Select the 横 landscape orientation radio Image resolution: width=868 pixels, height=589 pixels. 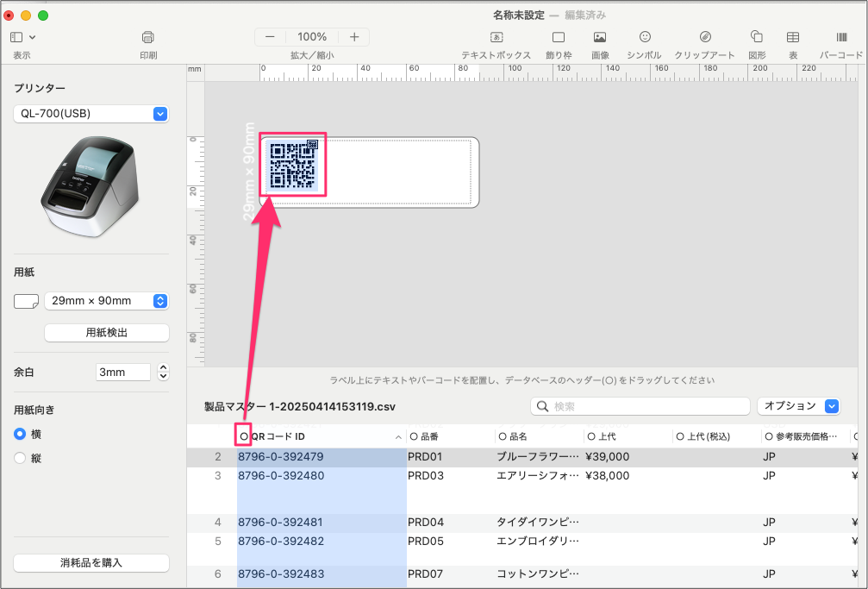[20, 434]
